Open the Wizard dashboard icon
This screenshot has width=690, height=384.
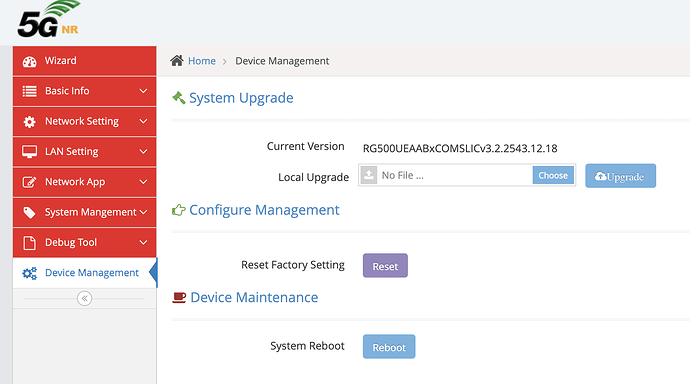pos(29,61)
